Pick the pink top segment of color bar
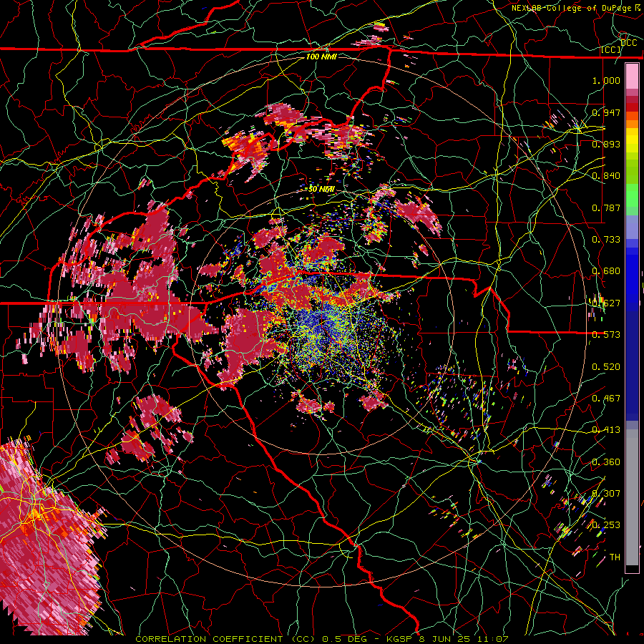 pos(632,77)
